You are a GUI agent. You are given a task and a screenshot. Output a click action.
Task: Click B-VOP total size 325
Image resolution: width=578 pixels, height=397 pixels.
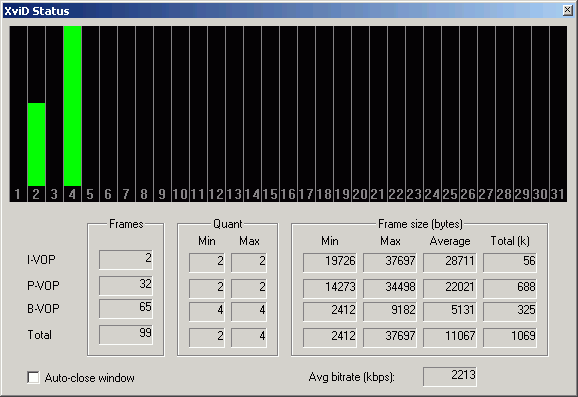pyautogui.click(x=510, y=311)
